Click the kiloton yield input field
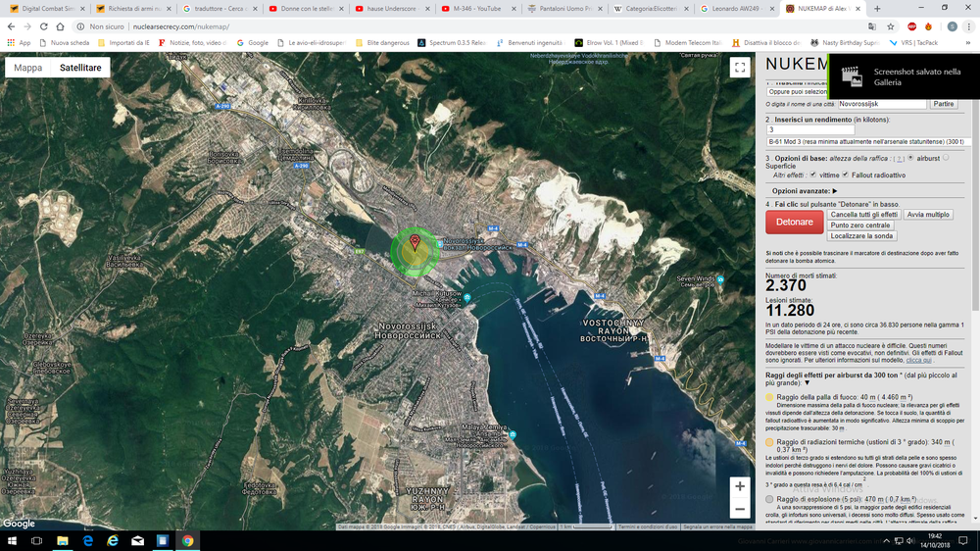This screenshot has height=551, width=980. point(810,129)
